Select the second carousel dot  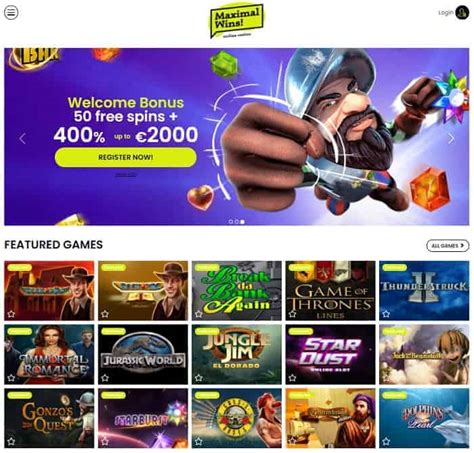click(237, 222)
